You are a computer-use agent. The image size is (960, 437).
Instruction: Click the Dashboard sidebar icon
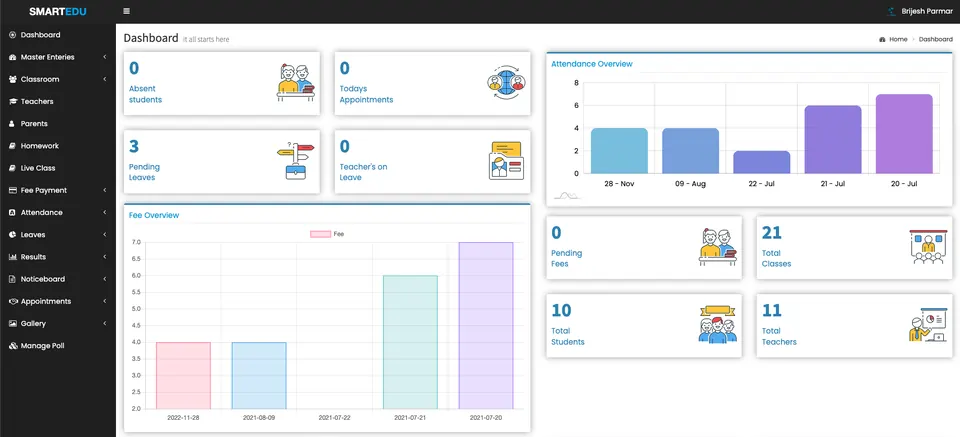coord(12,35)
